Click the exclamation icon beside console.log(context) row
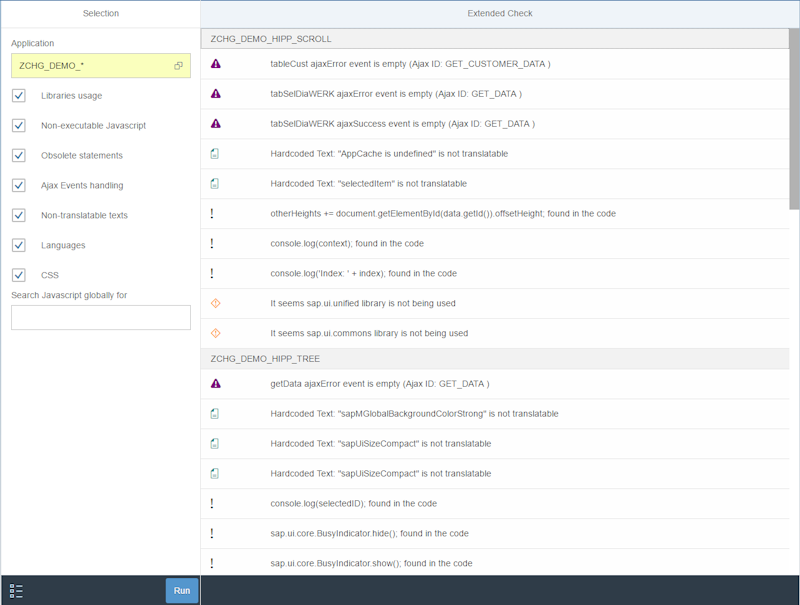 coord(212,243)
